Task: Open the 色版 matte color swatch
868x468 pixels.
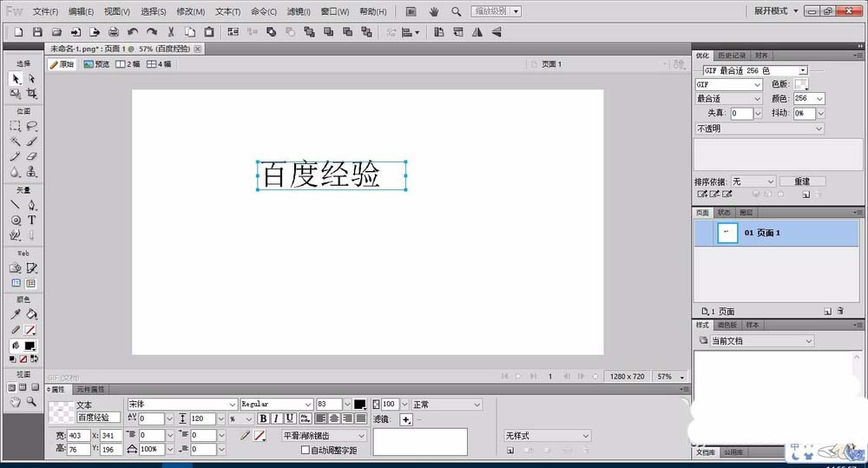Action: [801, 84]
